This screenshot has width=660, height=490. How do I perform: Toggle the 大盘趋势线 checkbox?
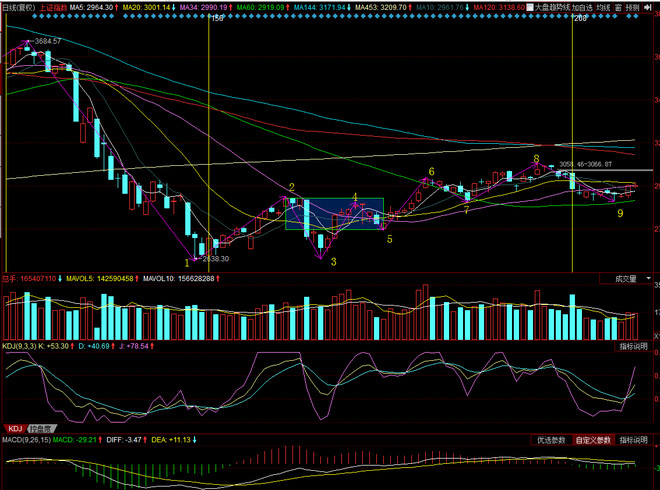coord(530,7)
